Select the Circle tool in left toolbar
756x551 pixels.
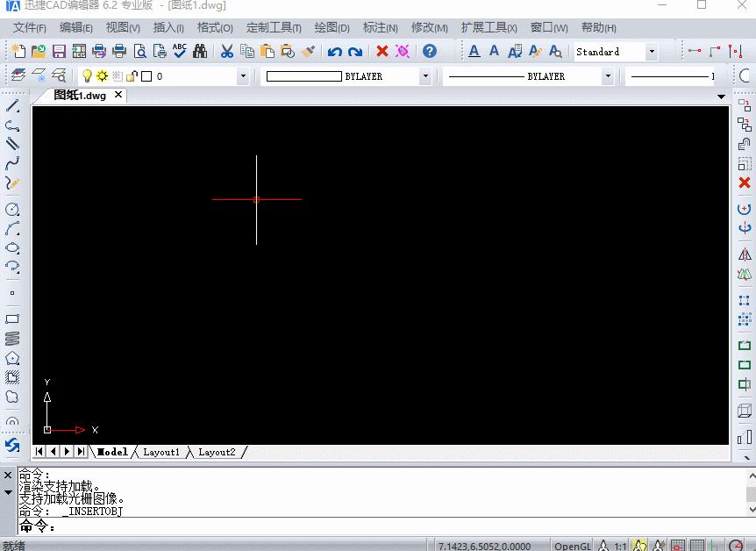point(12,210)
